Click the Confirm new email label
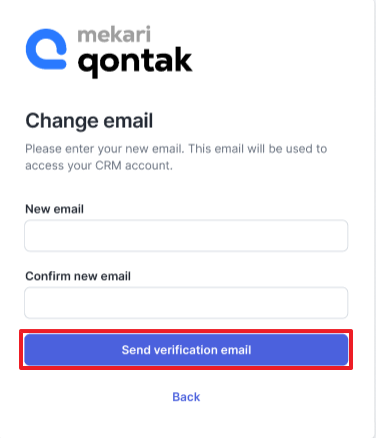This screenshot has width=376, height=438. 78,276
